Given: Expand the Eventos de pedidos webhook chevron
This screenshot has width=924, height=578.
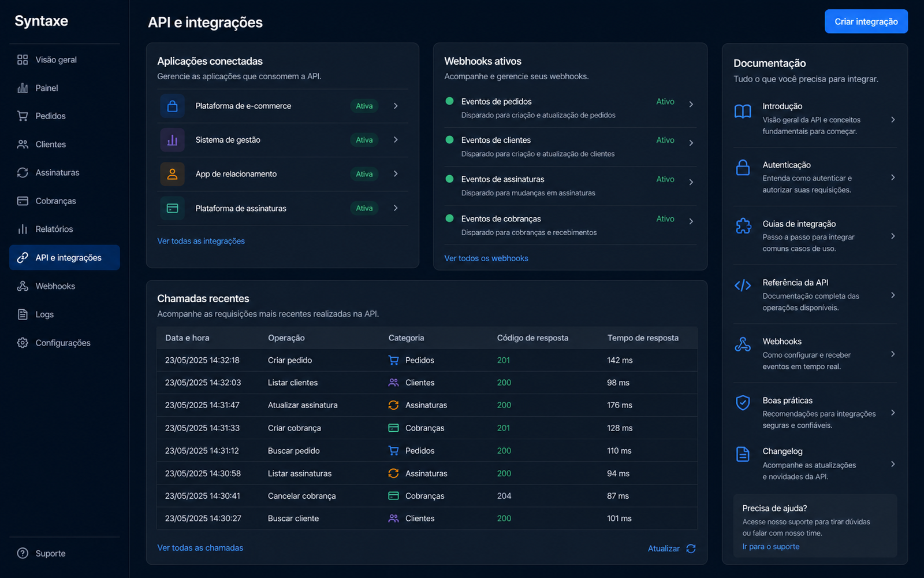Looking at the screenshot, I should pyautogui.click(x=691, y=104).
